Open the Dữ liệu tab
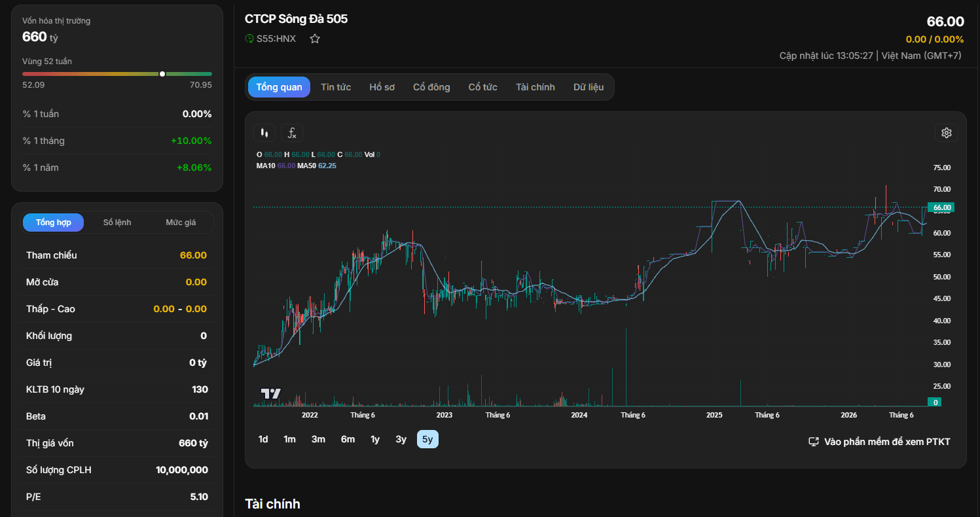This screenshot has width=980, height=517. point(589,87)
